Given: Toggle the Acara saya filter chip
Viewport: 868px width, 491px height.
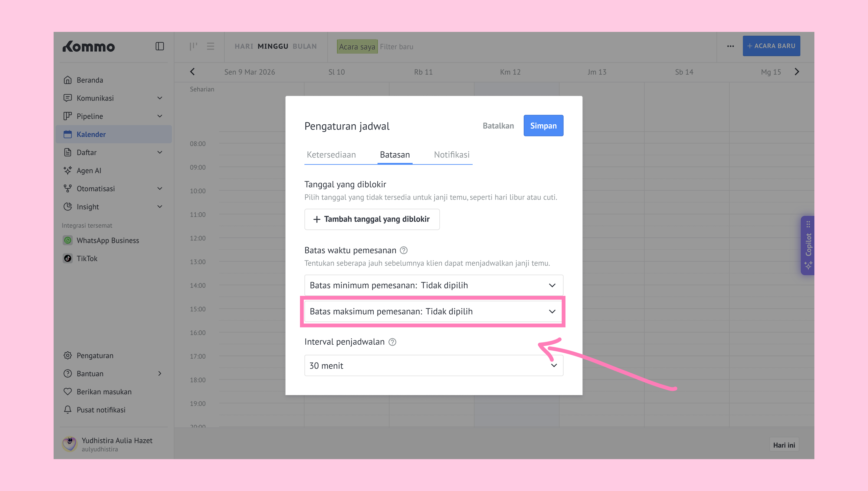Looking at the screenshot, I should pos(357,47).
